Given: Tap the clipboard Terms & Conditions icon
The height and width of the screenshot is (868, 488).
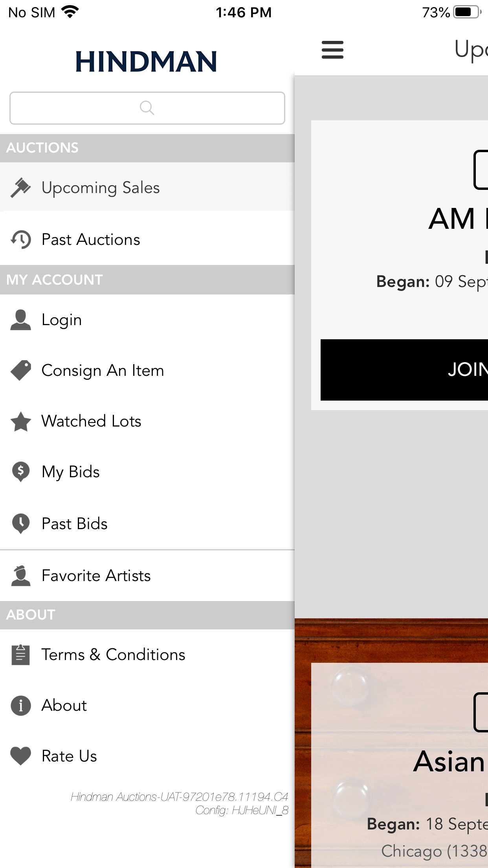Looking at the screenshot, I should point(20,655).
